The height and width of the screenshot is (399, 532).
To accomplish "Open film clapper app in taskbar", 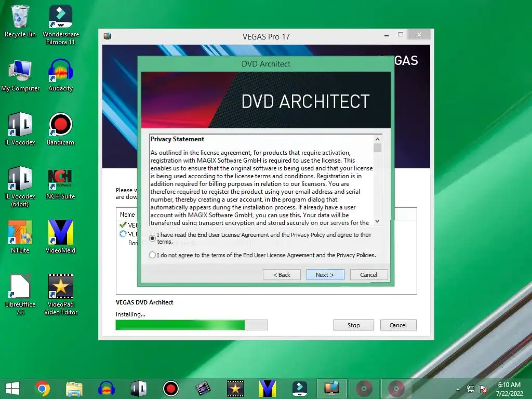I will pyautogui.click(x=203, y=389).
